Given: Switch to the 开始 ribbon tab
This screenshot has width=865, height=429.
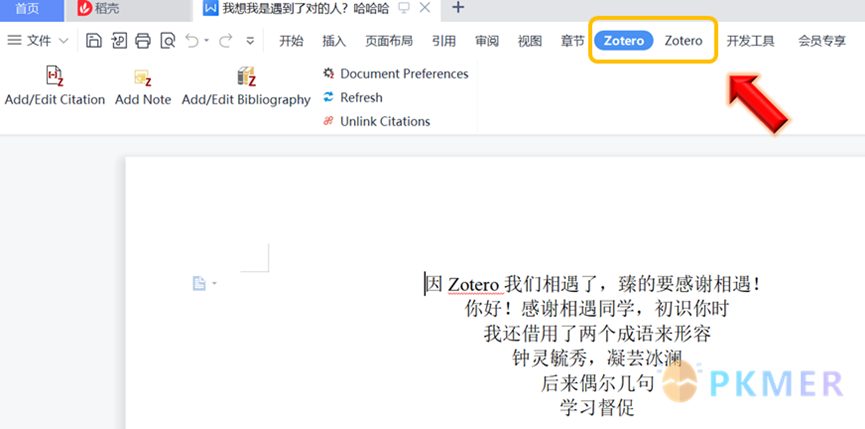Looking at the screenshot, I should point(291,41).
